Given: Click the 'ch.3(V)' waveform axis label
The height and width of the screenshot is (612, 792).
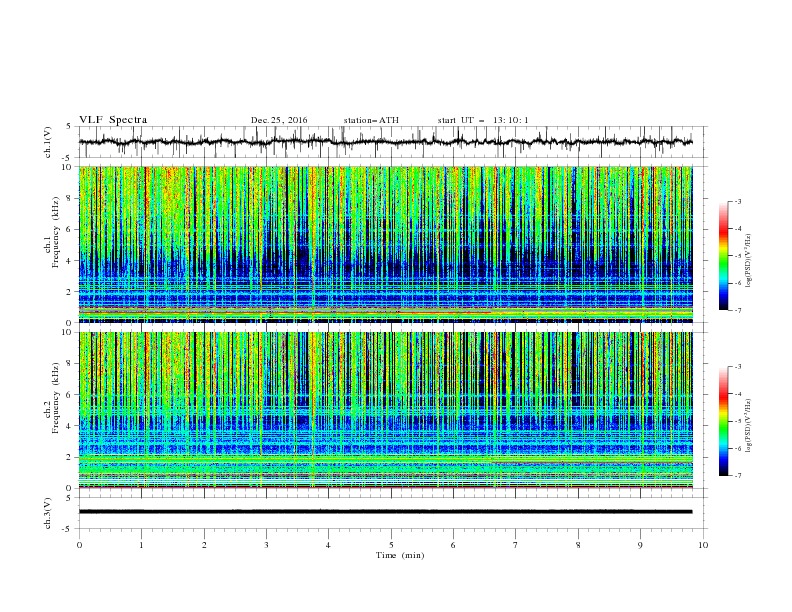Looking at the screenshot, I should click(48, 513).
